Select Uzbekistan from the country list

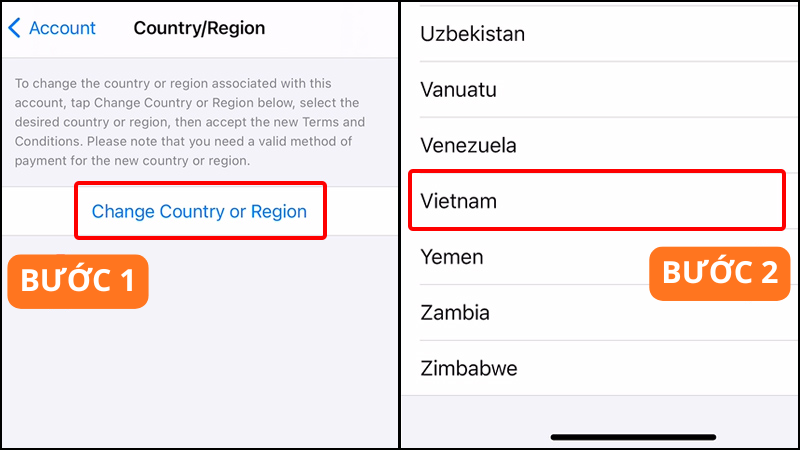(x=473, y=34)
